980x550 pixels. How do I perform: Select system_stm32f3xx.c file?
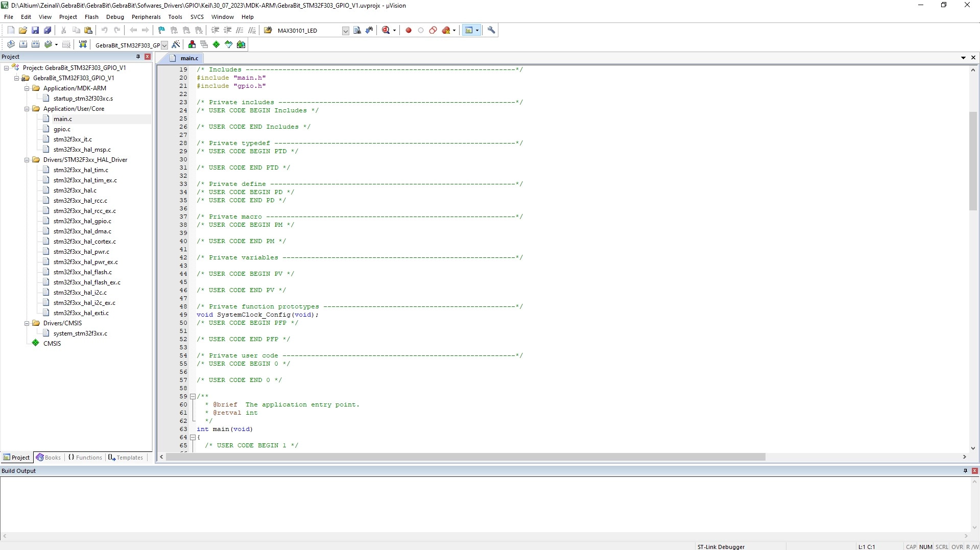click(80, 333)
